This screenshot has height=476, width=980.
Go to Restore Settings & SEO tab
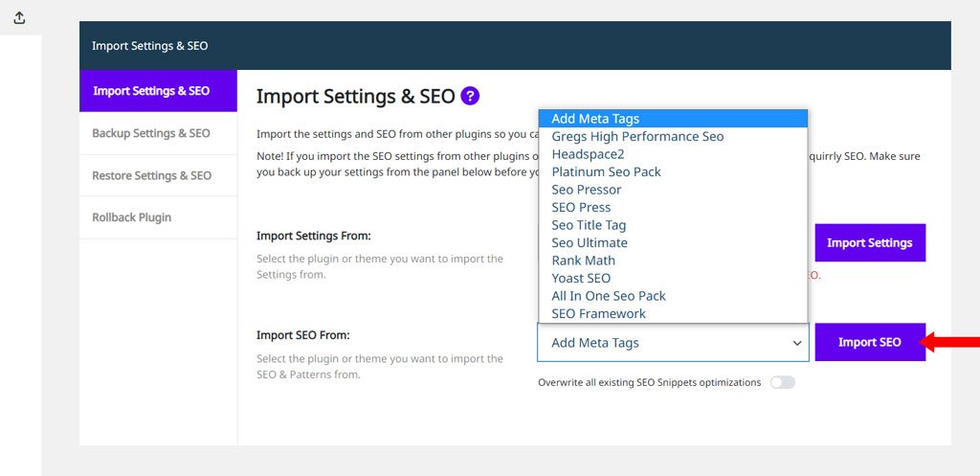(x=158, y=176)
